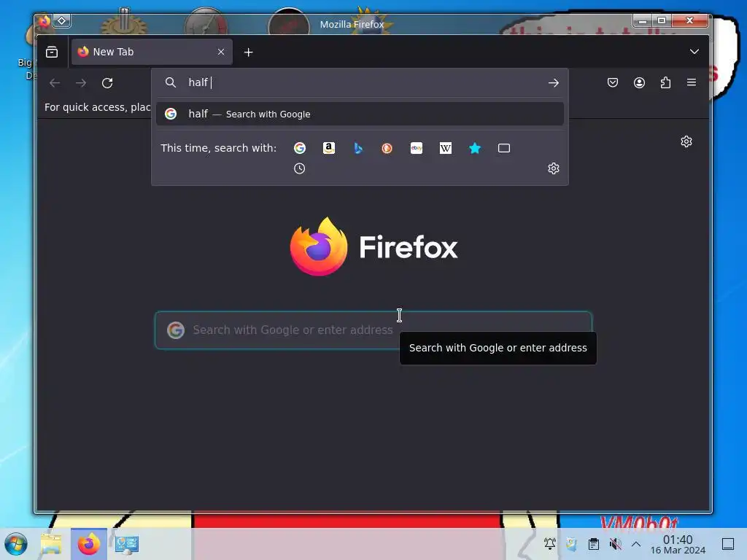This screenshot has width=747, height=560.
Task: Open Firefox View button
Action: (52, 52)
